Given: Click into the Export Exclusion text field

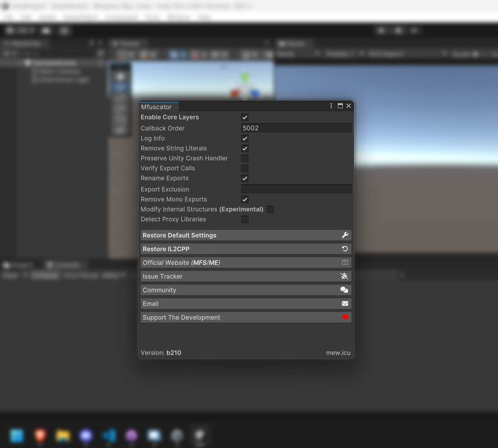Looking at the screenshot, I should pyautogui.click(x=296, y=189).
